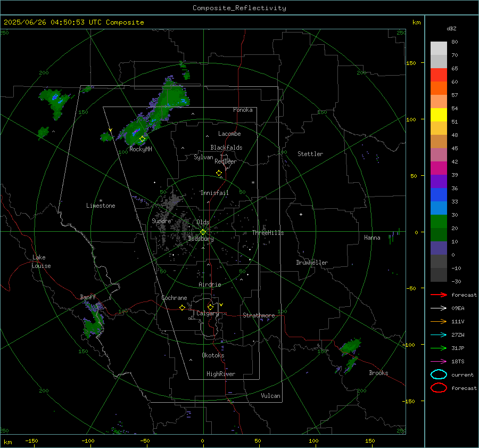Click the magenta 18TS arrow icon

pyautogui.click(x=439, y=362)
